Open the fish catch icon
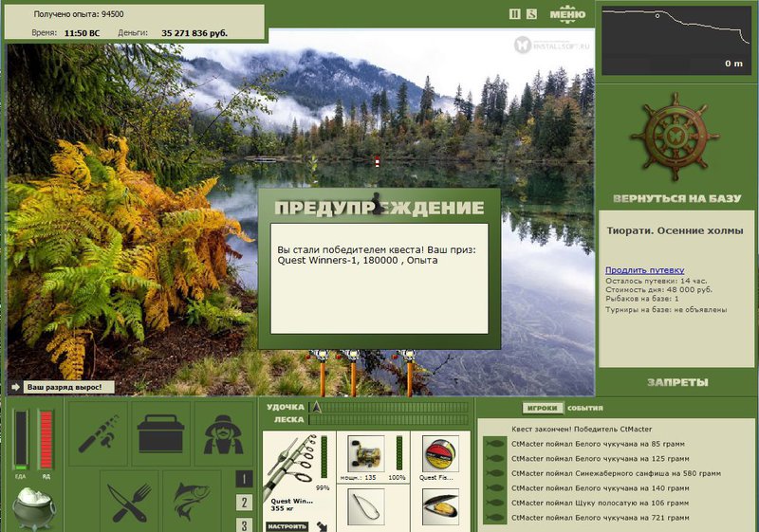The height and width of the screenshot is (532, 759). click(193, 502)
